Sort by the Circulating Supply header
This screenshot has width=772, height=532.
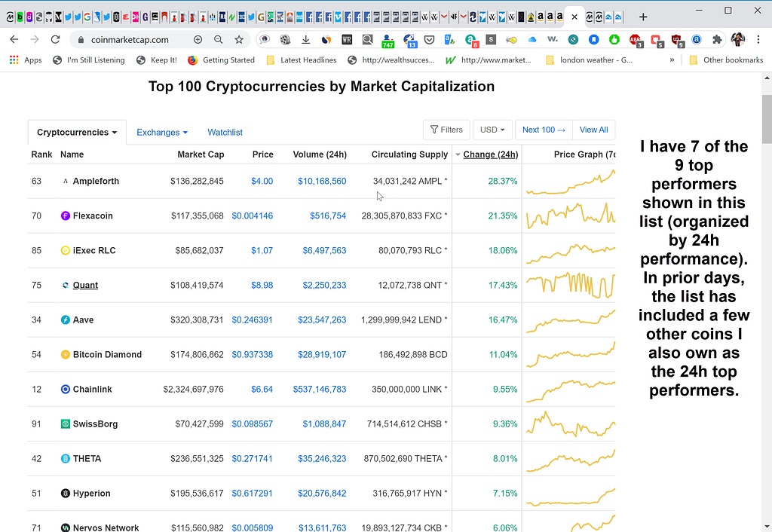tap(409, 154)
